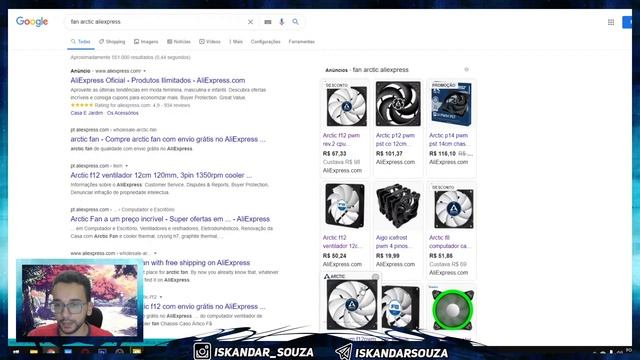
Task: Open AliExpress Oficial - Produtos Ilimitados ad link
Action: (x=158, y=80)
